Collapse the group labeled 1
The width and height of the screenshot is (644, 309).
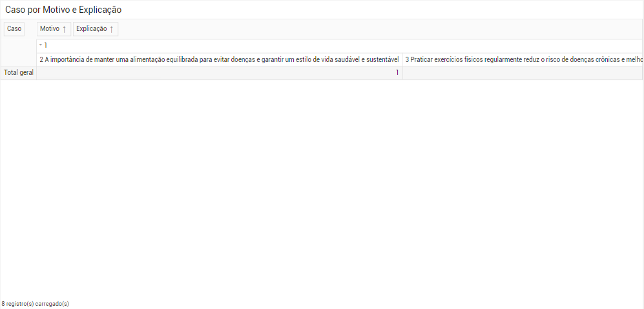(41, 45)
